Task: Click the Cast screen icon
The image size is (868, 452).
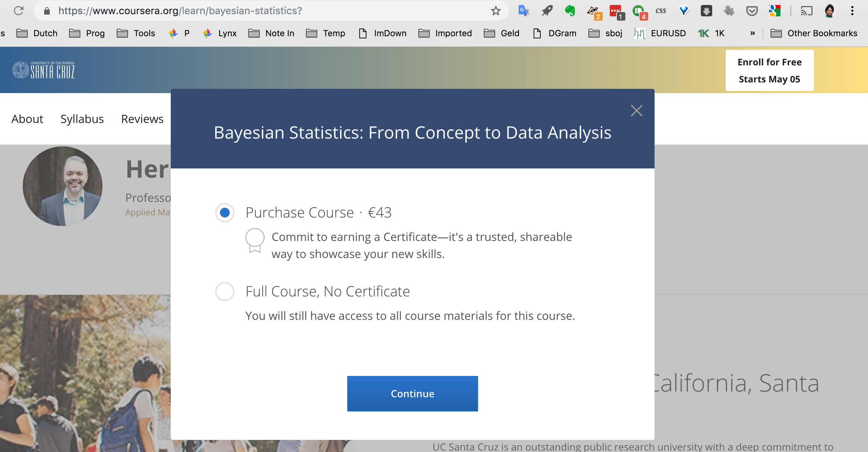Action: [806, 11]
